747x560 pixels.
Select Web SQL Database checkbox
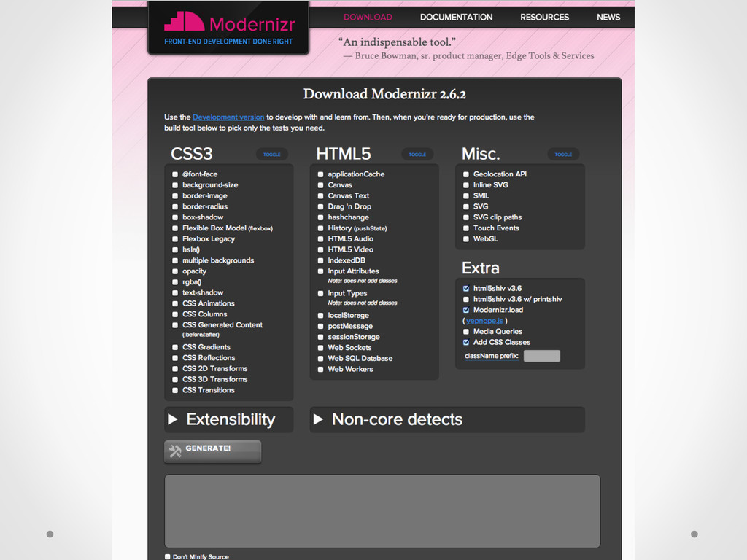321,359
